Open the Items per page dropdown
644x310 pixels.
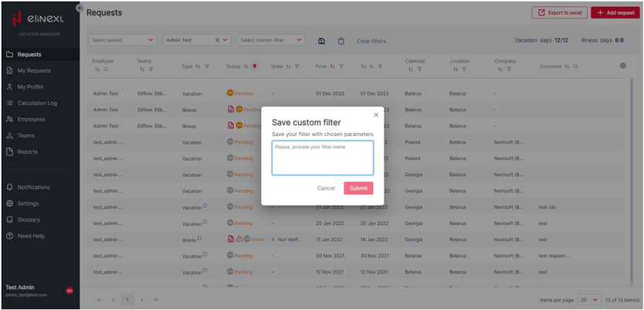click(589, 300)
